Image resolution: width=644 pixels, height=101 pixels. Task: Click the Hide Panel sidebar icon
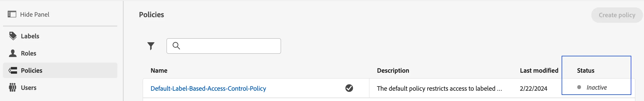[12, 14]
